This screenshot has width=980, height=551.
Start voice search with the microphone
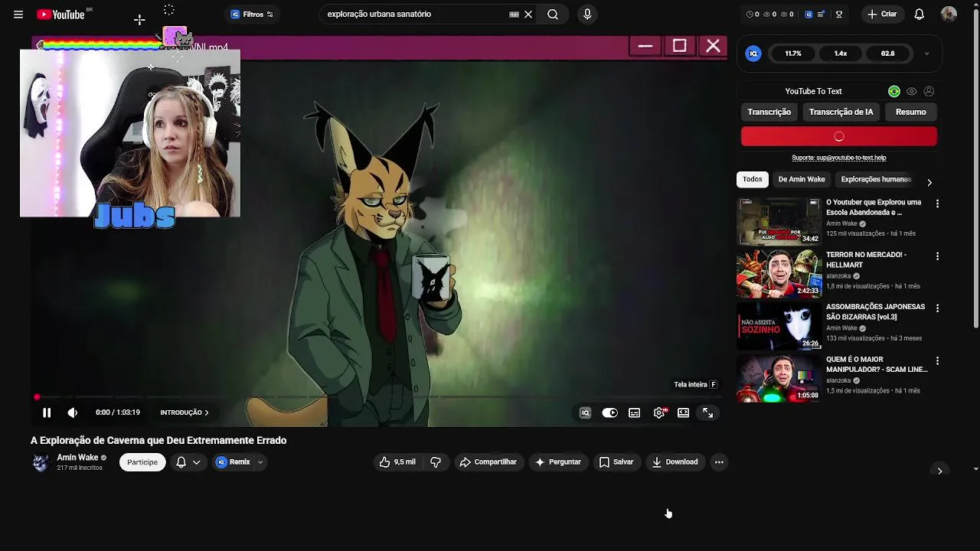587,15
